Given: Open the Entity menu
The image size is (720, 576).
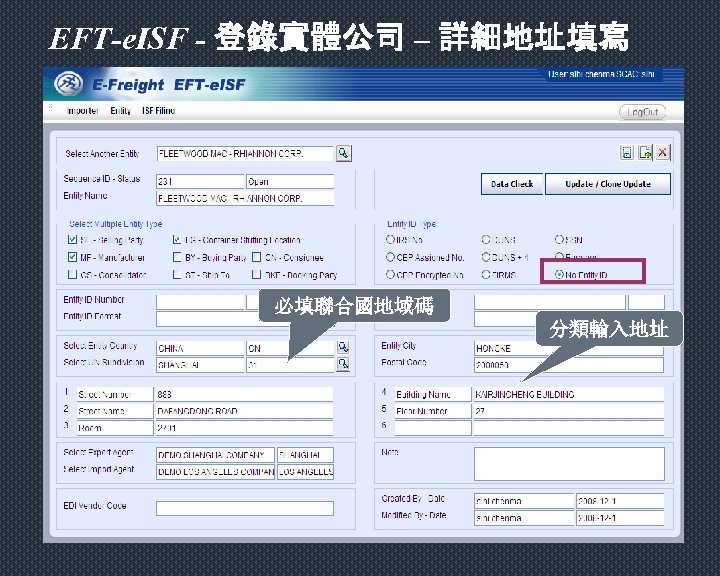Looking at the screenshot, I should coord(120,111).
